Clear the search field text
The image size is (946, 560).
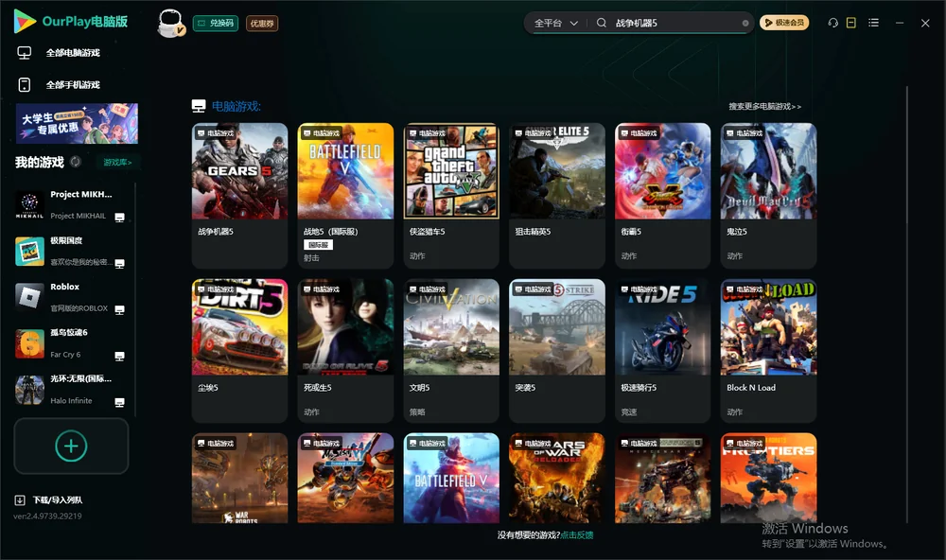point(745,24)
